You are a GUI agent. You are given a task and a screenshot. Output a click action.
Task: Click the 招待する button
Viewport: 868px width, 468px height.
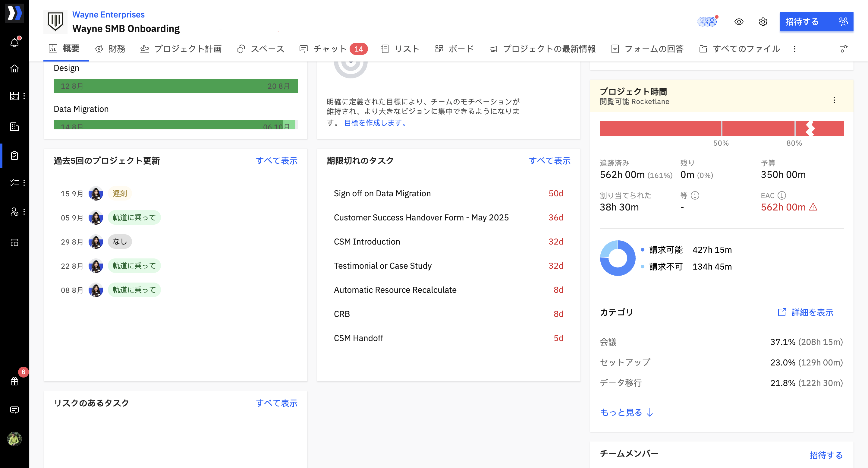tap(816, 22)
